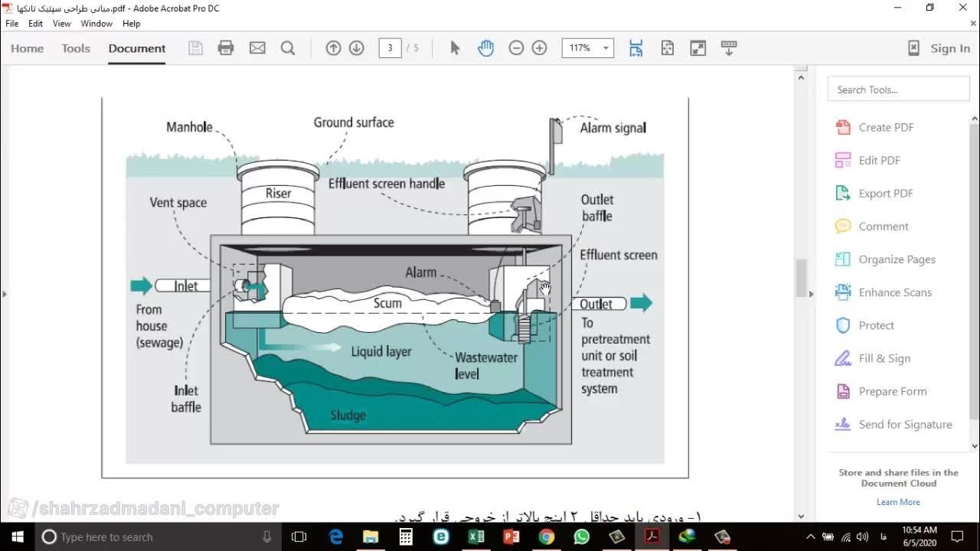Image resolution: width=980 pixels, height=551 pixels.
Task: Expand the left navigation pane
Action: (x=4, y=294)
